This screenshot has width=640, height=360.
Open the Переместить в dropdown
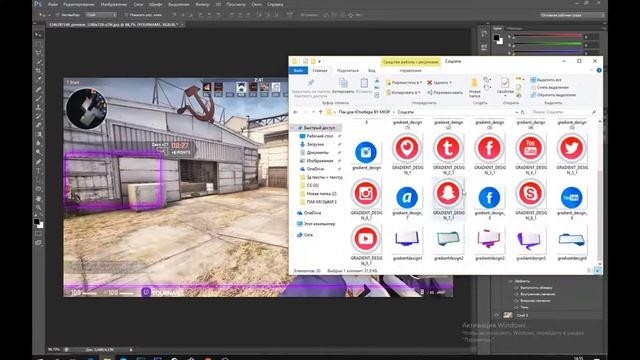click(404, 82)
